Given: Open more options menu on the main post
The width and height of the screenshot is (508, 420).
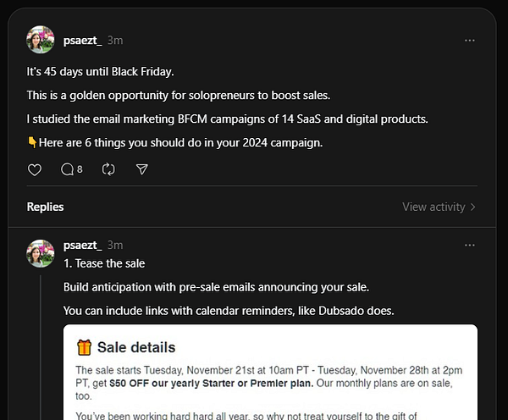Looking at the screenshot, I should pos(470,40).
